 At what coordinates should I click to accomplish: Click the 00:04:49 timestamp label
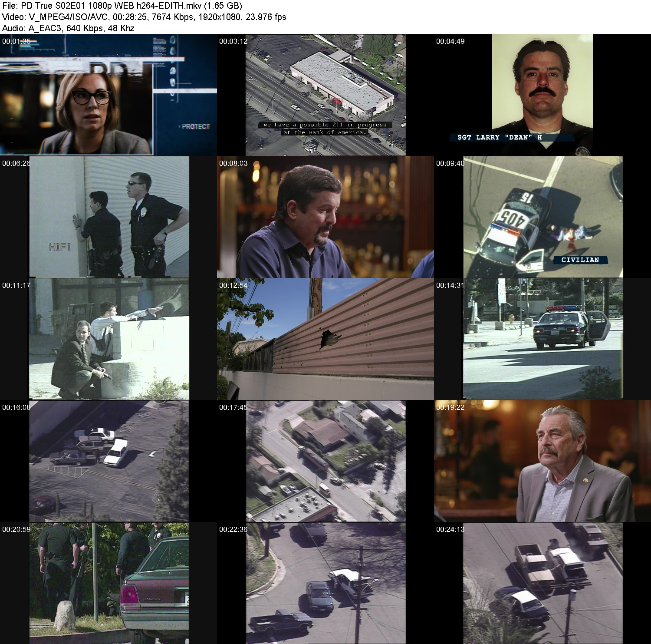point(450,41)
